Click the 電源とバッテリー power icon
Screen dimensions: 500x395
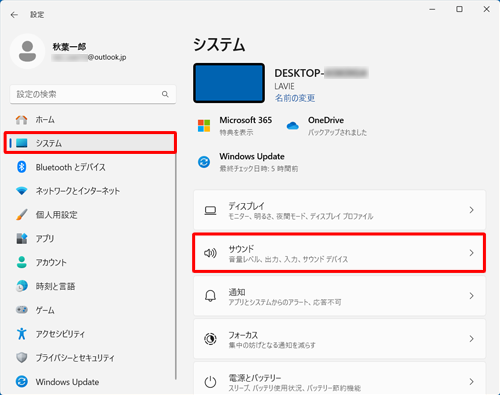point(210,382)
